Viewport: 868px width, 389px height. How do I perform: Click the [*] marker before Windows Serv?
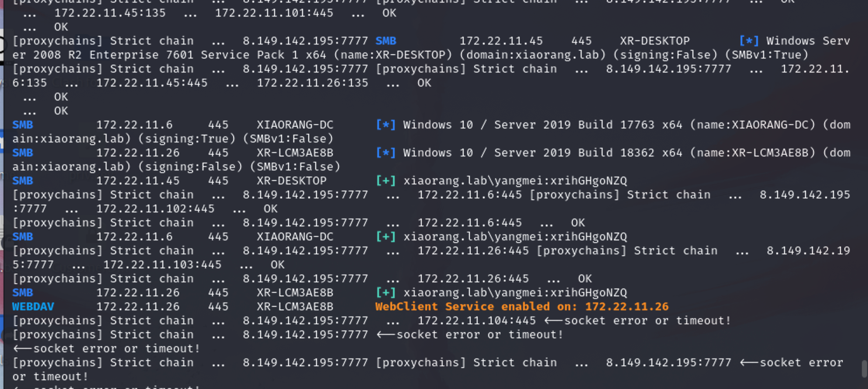tap(749, 41)
